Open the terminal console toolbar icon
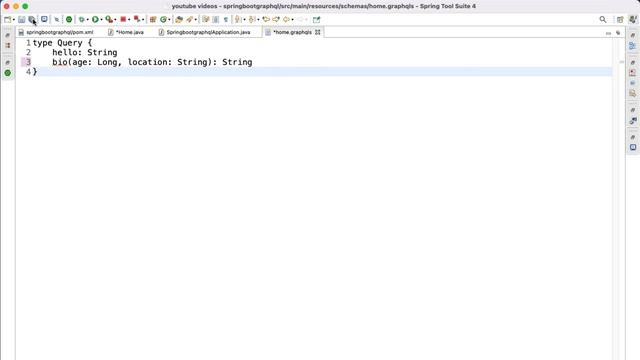 point(44,19)
